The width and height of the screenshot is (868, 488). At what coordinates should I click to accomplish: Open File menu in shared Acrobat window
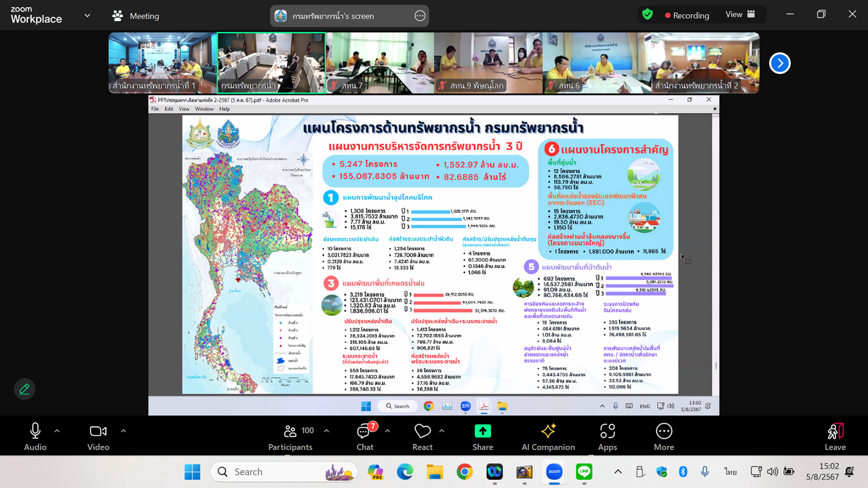[155, 109]
